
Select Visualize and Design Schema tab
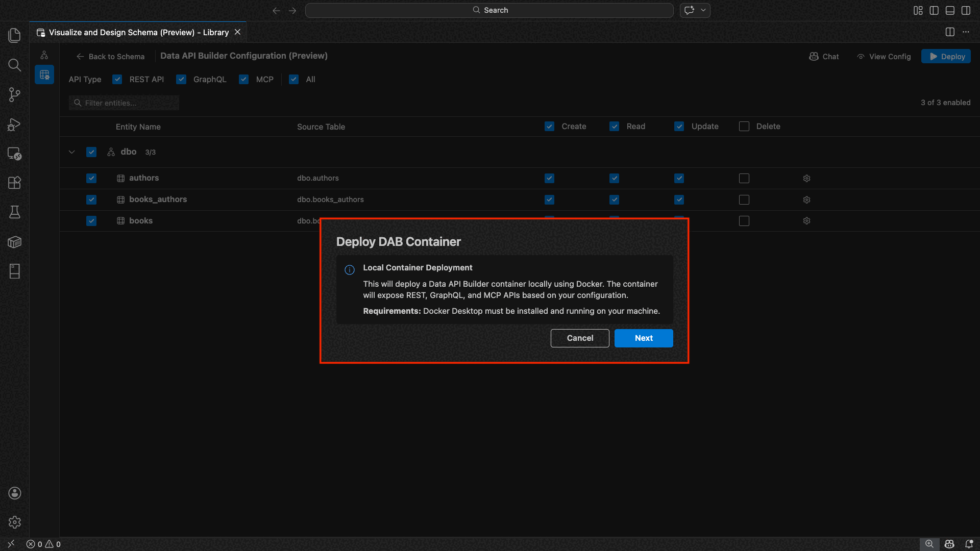138,33
